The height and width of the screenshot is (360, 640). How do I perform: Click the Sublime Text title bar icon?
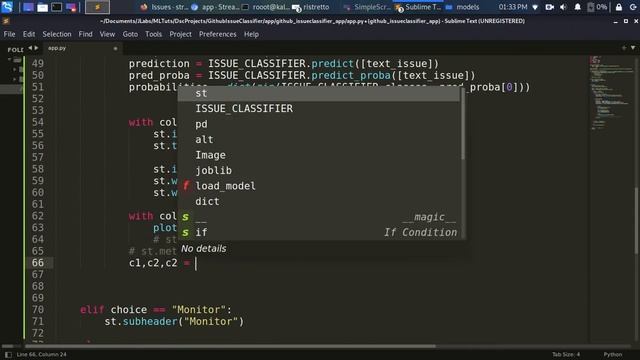(x=6, y=21)
